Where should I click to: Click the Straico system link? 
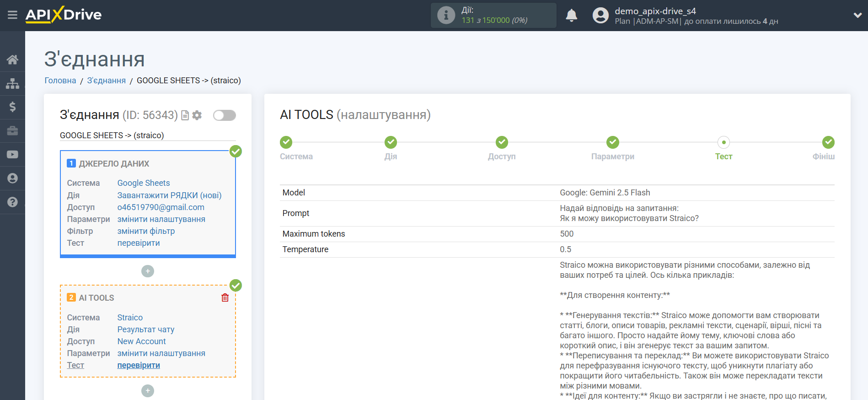pyautogui.click(x=130, y=318)
